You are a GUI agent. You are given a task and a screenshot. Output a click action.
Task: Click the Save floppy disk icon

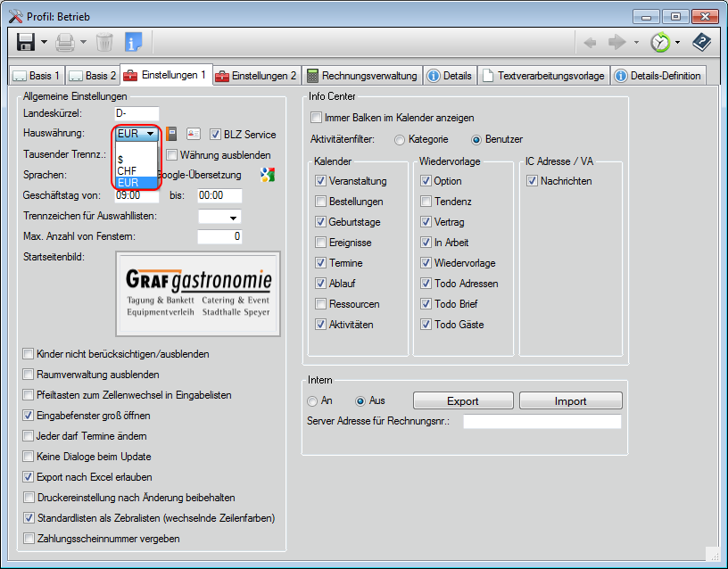[x=25, y=42]
